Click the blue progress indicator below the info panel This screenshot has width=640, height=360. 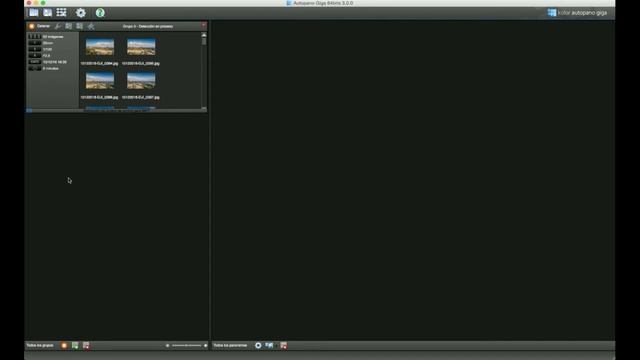click(x=29, y=110)
